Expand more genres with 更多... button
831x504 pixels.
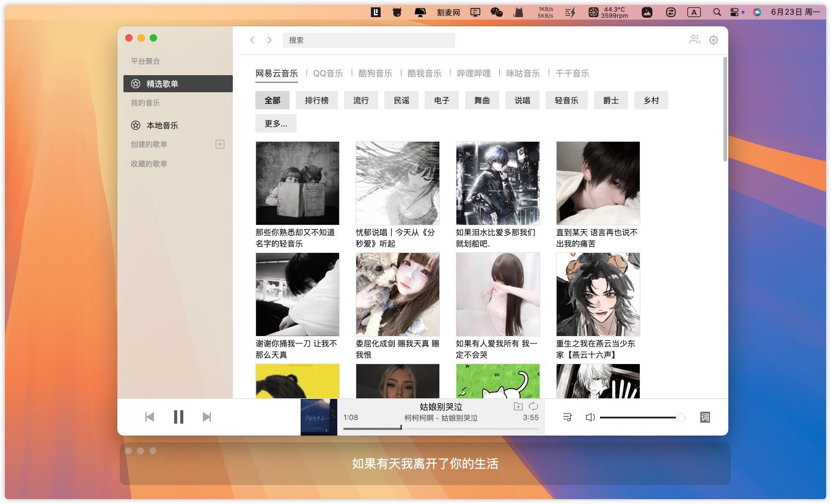276,123
